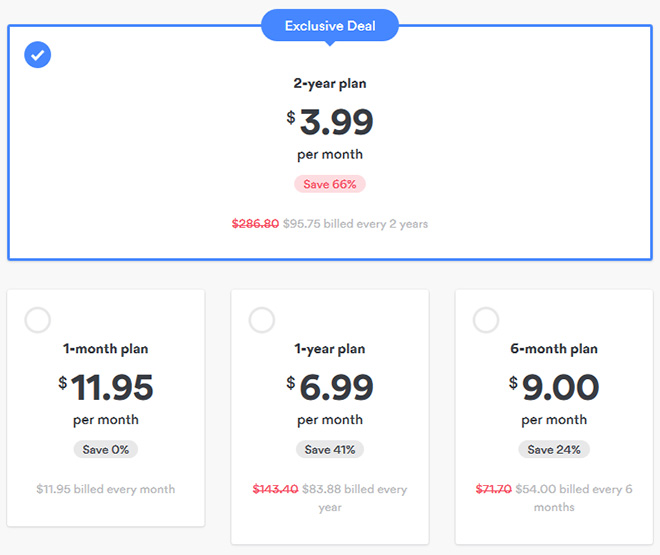660x555 pixels.
Task: Click the $11.95 monthly price
Action: point(106,387)
